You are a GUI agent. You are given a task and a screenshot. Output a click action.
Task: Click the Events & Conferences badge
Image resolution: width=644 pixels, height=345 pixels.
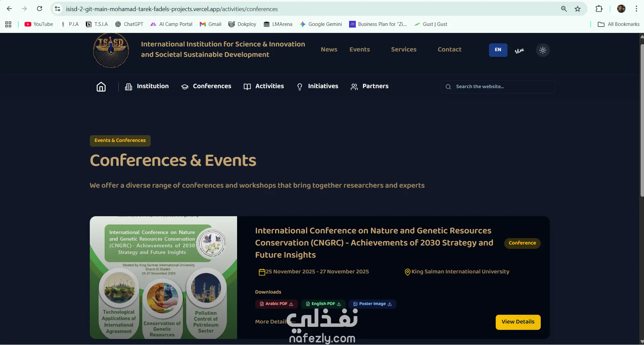(120, 141)
